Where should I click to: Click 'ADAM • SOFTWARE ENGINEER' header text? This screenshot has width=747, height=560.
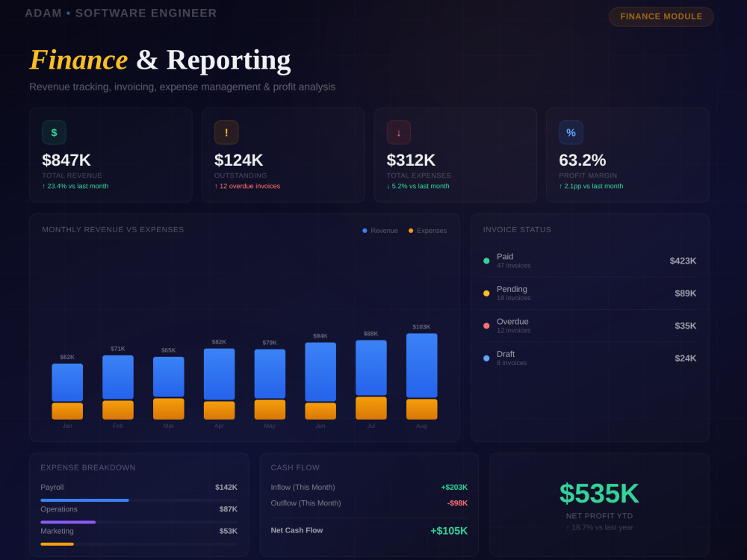tap(120, 13)
